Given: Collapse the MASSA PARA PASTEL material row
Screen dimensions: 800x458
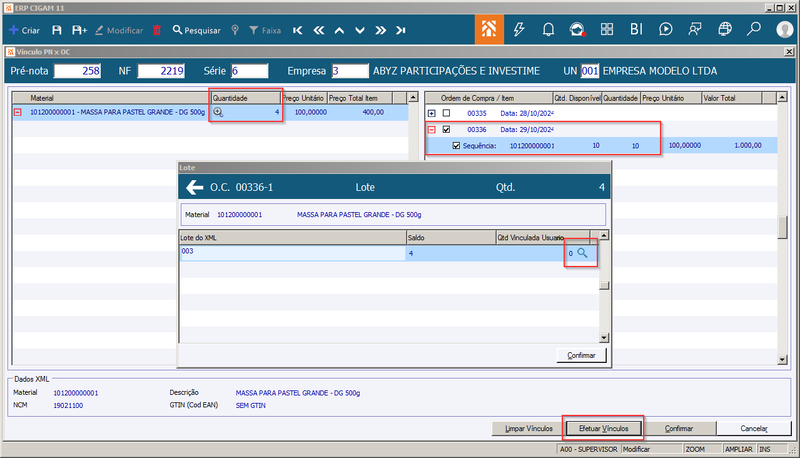Looking at the screenshot, I should (18, 112).
